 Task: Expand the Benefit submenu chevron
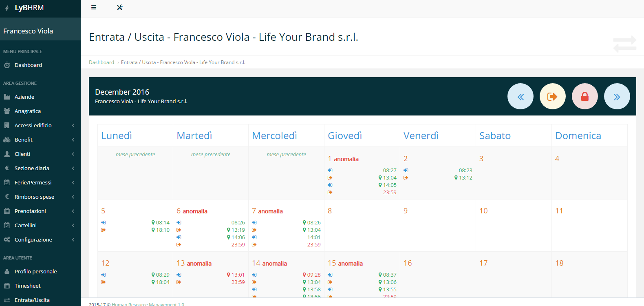tap(73, 140)
